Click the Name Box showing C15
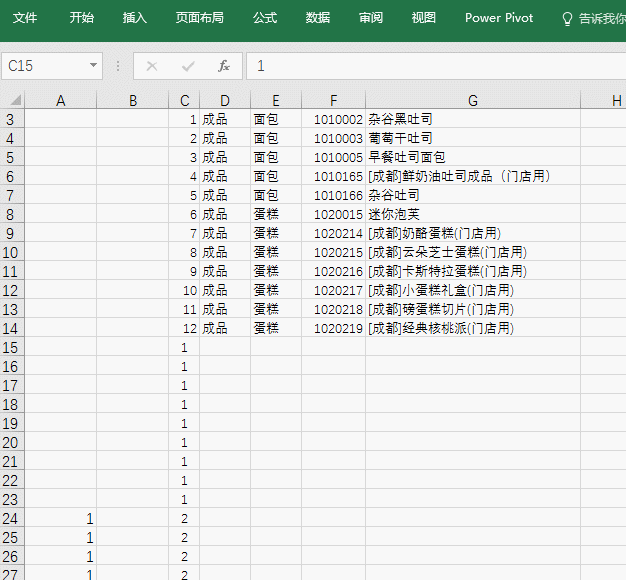Screen dimensions: 626x580 (44, 66)
